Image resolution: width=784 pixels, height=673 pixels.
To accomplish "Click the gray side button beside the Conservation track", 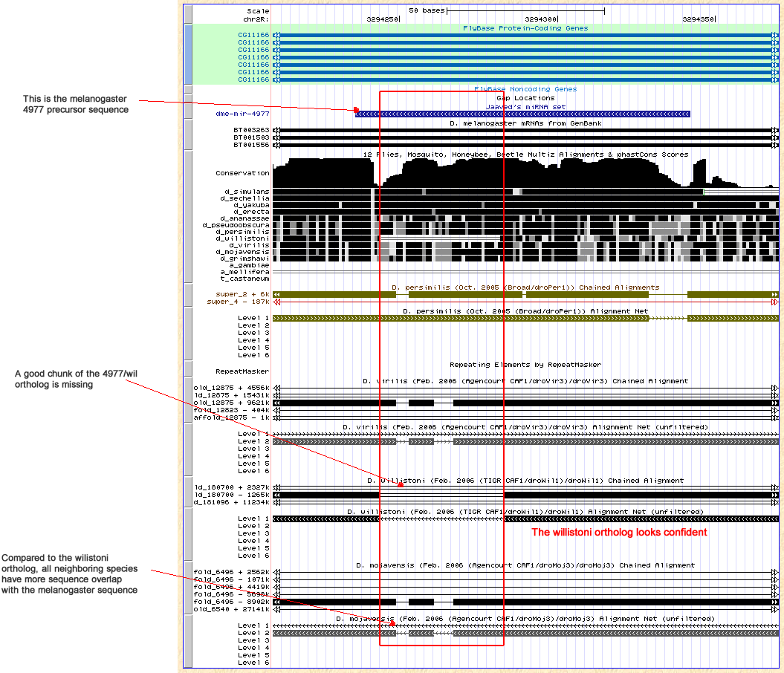I will coord(188,215).
